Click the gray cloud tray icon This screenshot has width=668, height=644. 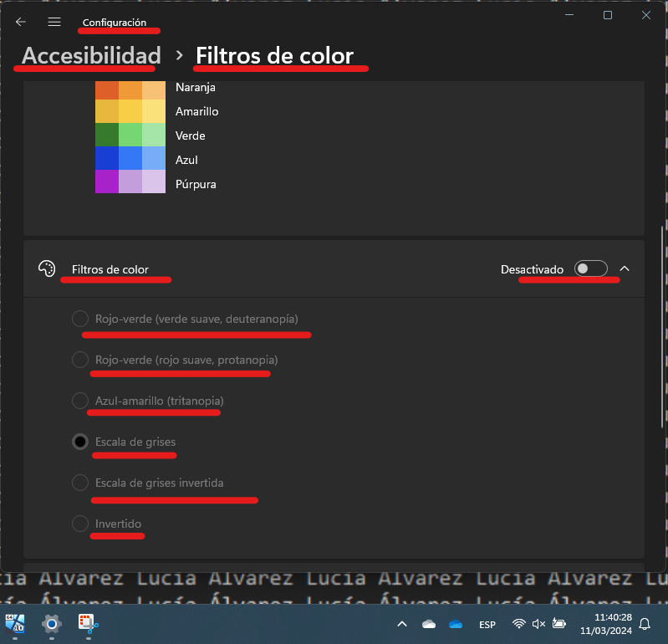pos(429,624)
